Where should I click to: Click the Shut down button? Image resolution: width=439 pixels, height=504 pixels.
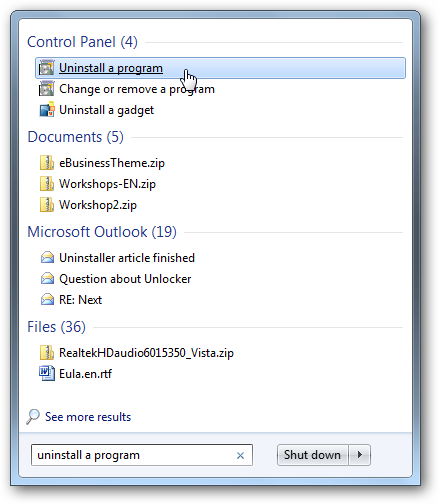(312, 455)
